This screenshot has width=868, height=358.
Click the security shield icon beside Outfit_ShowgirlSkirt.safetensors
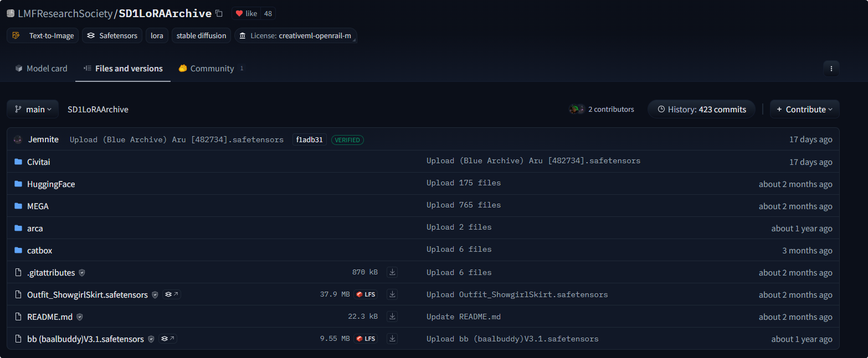click(x=155, y=295)
